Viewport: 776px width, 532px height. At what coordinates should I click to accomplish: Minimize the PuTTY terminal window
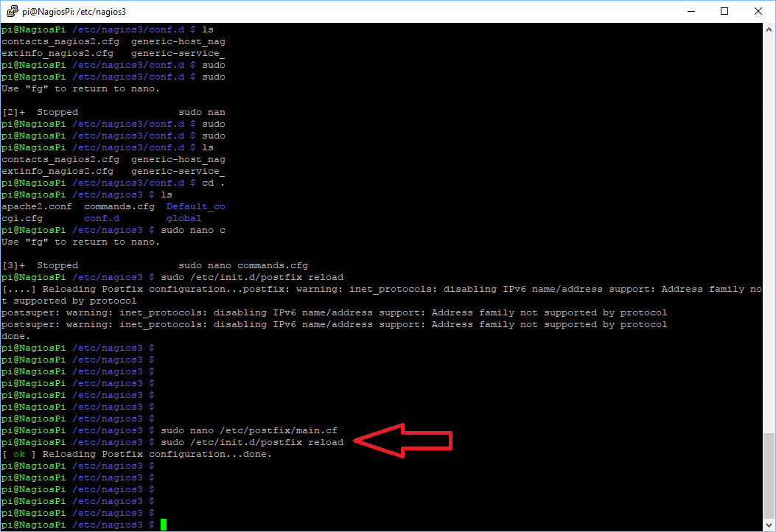click(691, 11)
